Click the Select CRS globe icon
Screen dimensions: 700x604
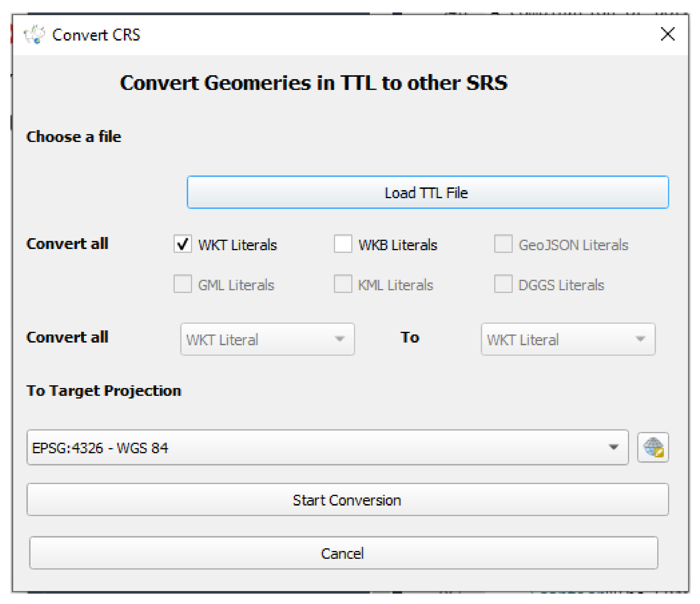click(x=653, y=447)
